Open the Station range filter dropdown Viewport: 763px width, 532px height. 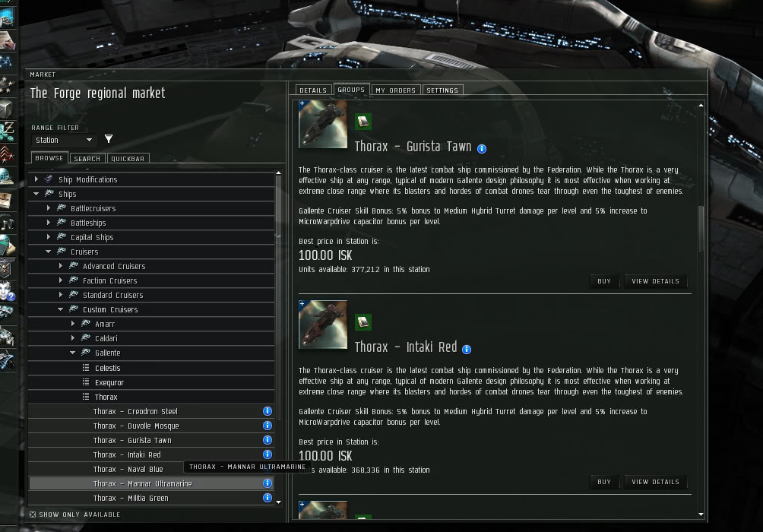click(x=63, y=140)
